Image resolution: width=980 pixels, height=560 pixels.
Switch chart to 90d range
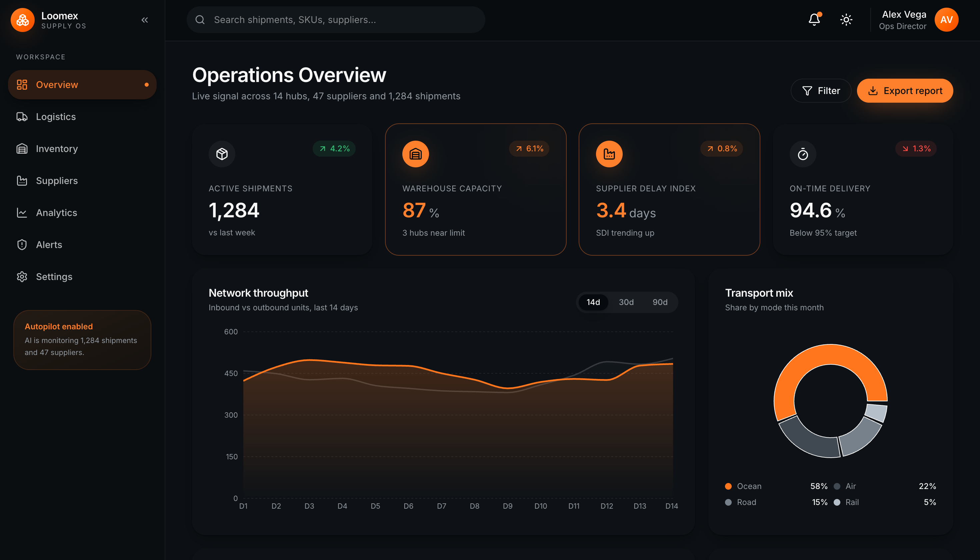click(x=660, y=302)
